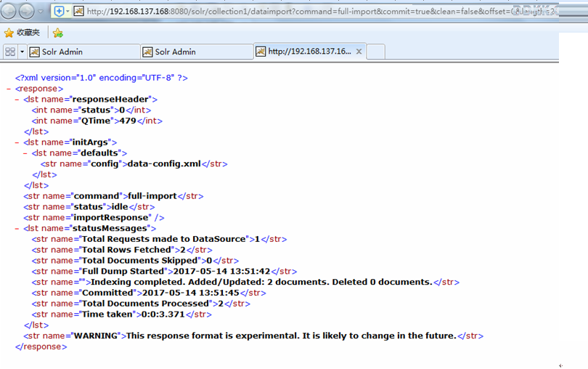The height and width of the screenshot is (369, 588).
Task: Click the blue plus shield icon in address bar
Action: click(59, 12)
